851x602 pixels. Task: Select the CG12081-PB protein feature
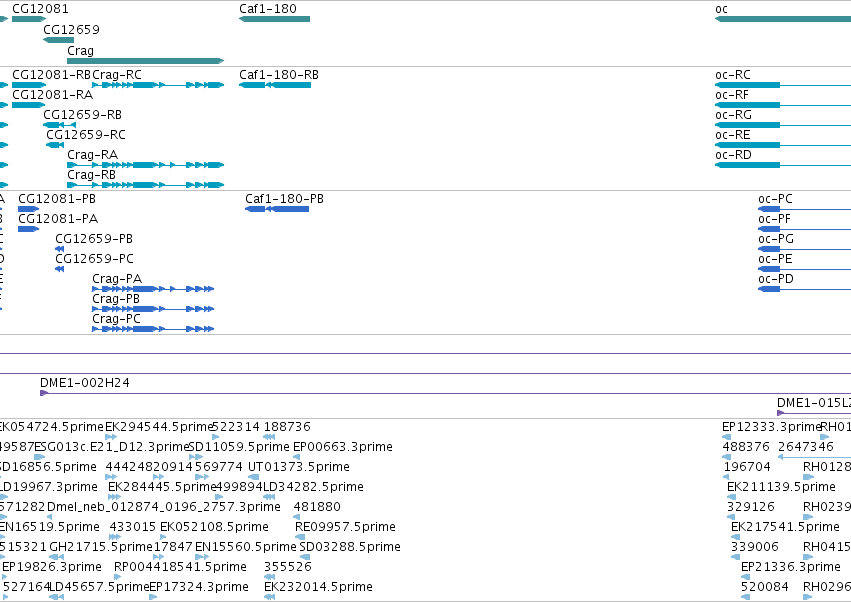pyautogui.click(x=28, y=209)
